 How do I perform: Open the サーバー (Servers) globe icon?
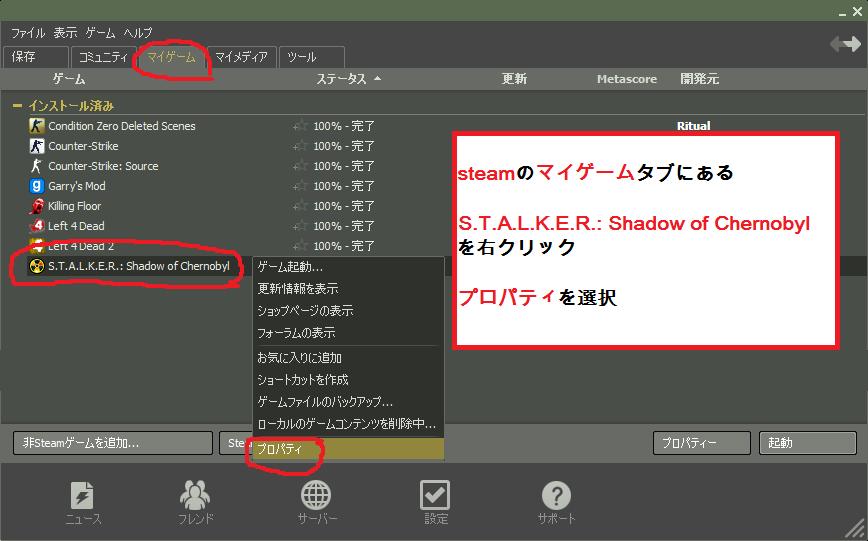(316, 494)
